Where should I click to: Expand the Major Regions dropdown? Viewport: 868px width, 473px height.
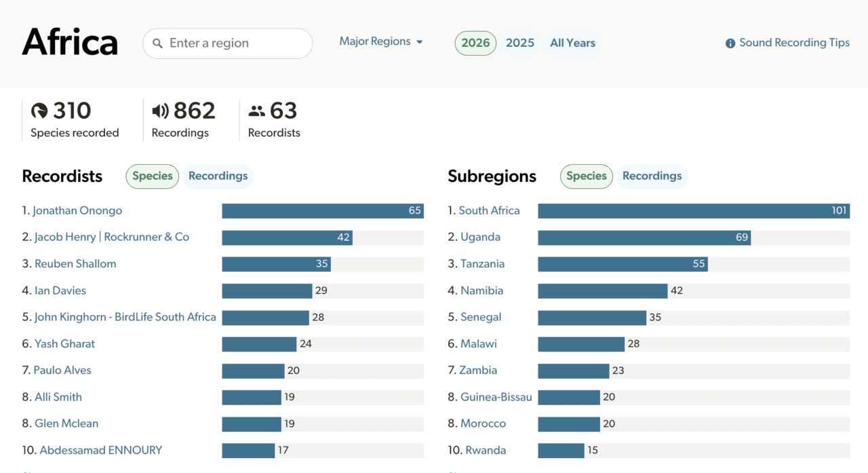[375, 41]
